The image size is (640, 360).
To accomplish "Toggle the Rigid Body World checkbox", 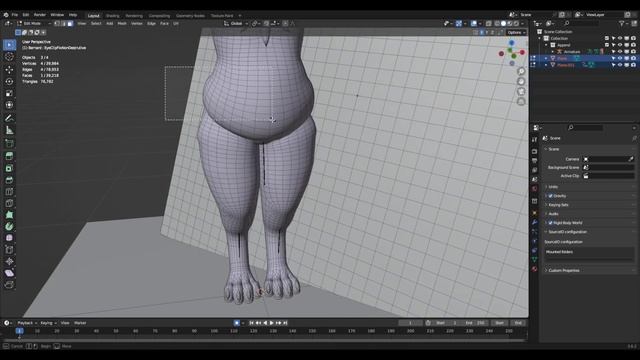I will (x=551, y=223).
